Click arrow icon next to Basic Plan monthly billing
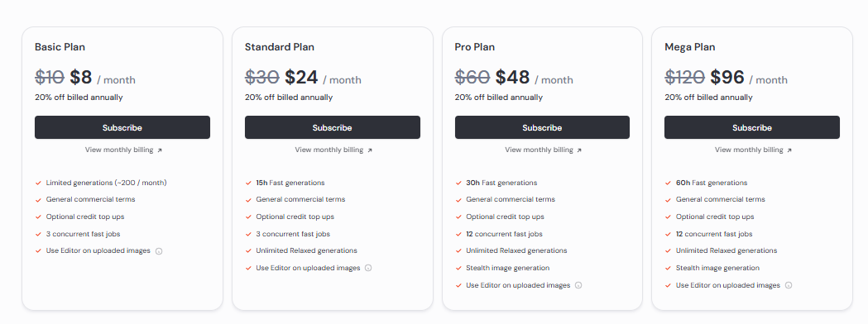This screenshot has height=324, width=868. pyautogui.click(x=160, y=150)
